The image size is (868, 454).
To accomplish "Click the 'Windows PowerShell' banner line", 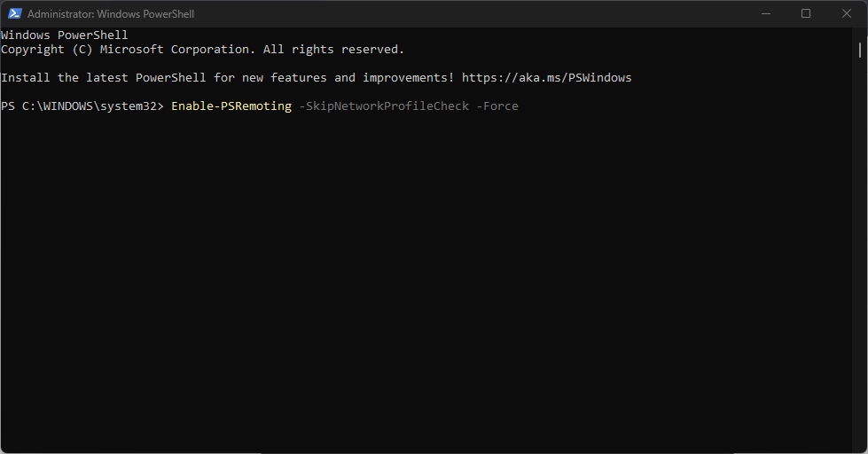I will (64, 35).
